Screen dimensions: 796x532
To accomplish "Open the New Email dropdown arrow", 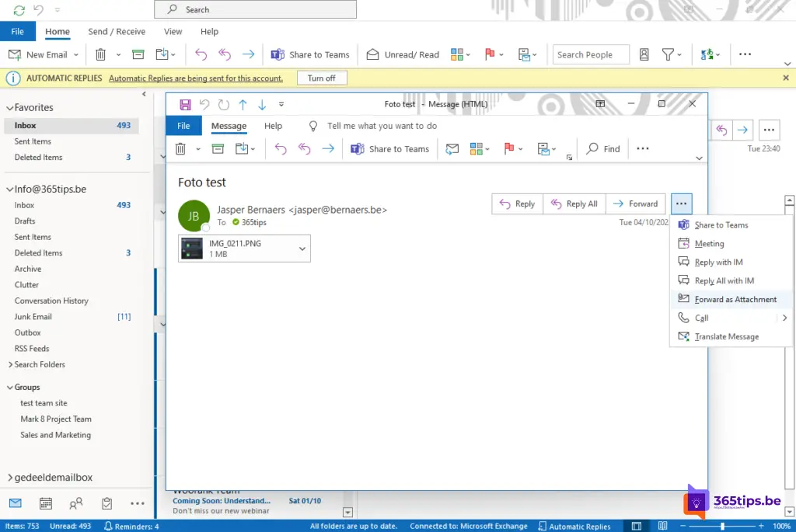I will [76, 55].
